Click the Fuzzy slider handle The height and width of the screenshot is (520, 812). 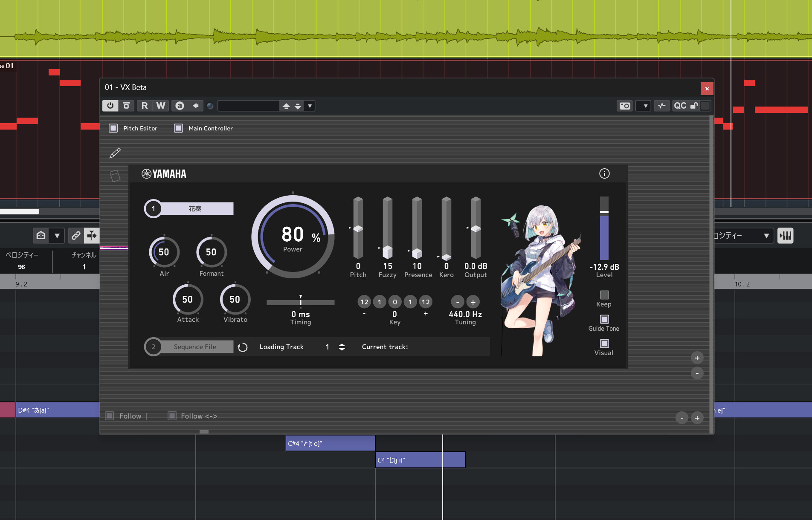point(388,252)
